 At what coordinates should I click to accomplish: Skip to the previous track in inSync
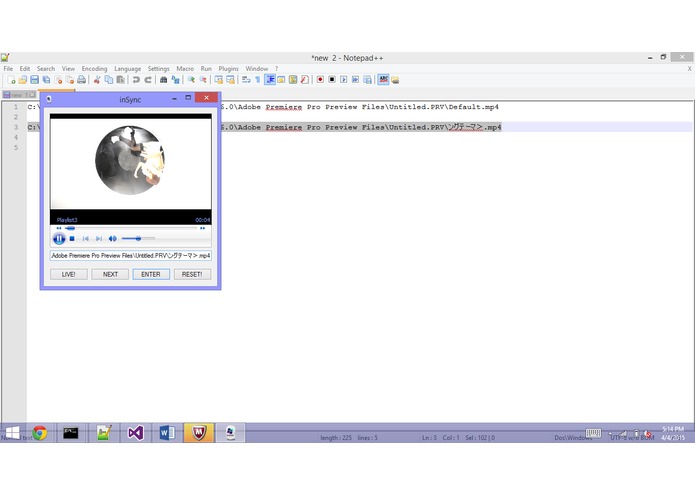(x=86, y=238)
